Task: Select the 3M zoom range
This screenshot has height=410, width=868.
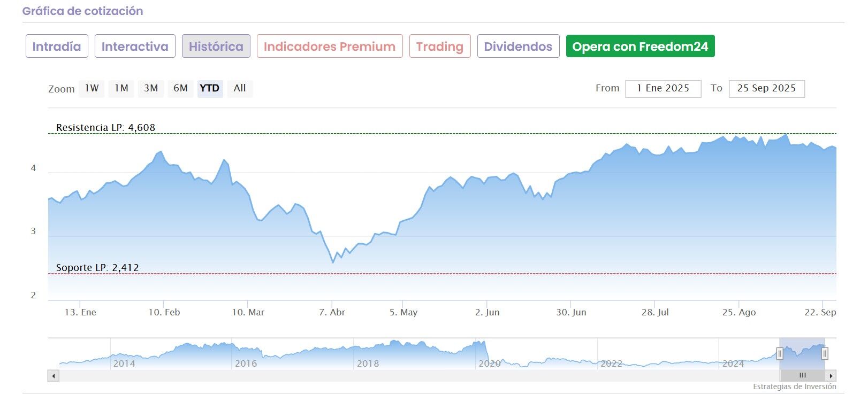Action: (x=151, y=88)
